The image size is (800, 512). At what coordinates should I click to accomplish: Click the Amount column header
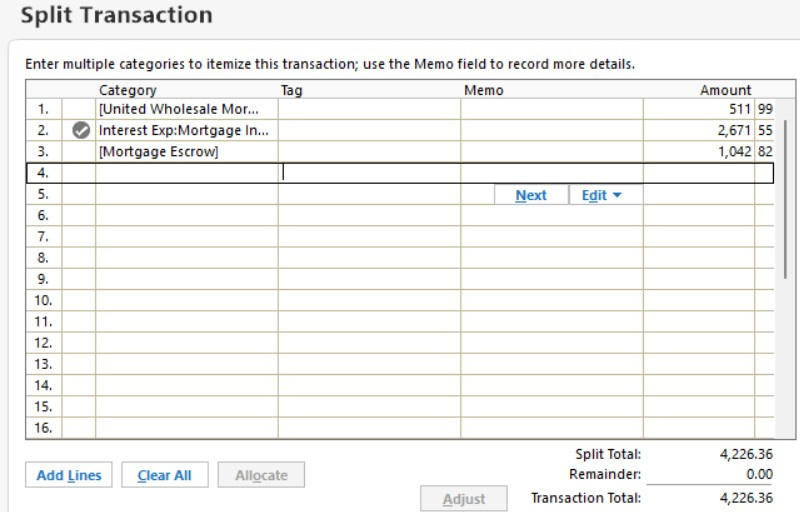725,90
